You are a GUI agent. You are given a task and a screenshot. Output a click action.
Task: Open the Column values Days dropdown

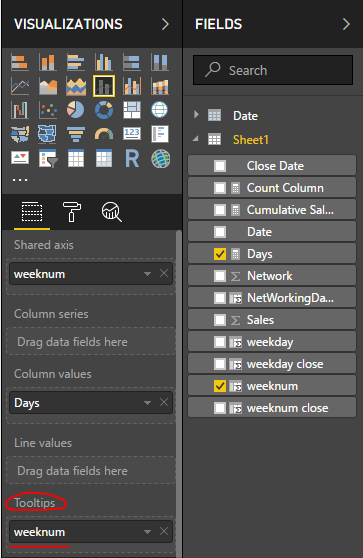coord(147,403)
